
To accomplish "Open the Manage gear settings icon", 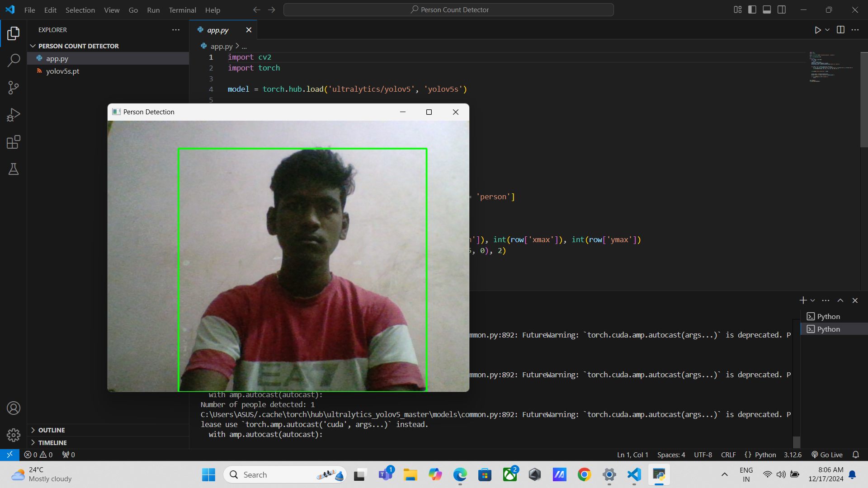I will [x=14, y=435].
